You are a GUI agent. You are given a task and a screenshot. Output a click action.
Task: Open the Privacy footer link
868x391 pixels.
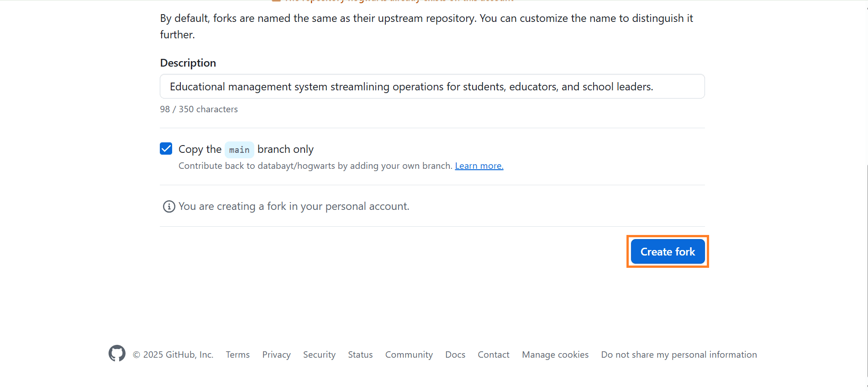276,354
